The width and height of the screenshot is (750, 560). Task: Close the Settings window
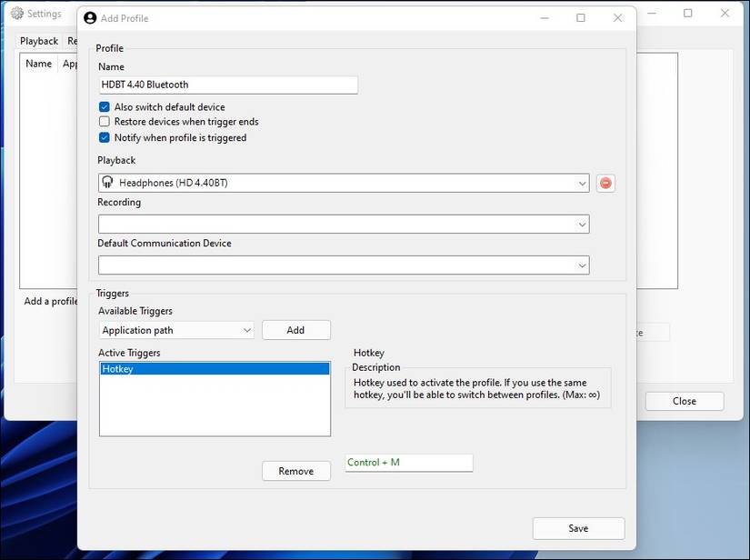725,14
